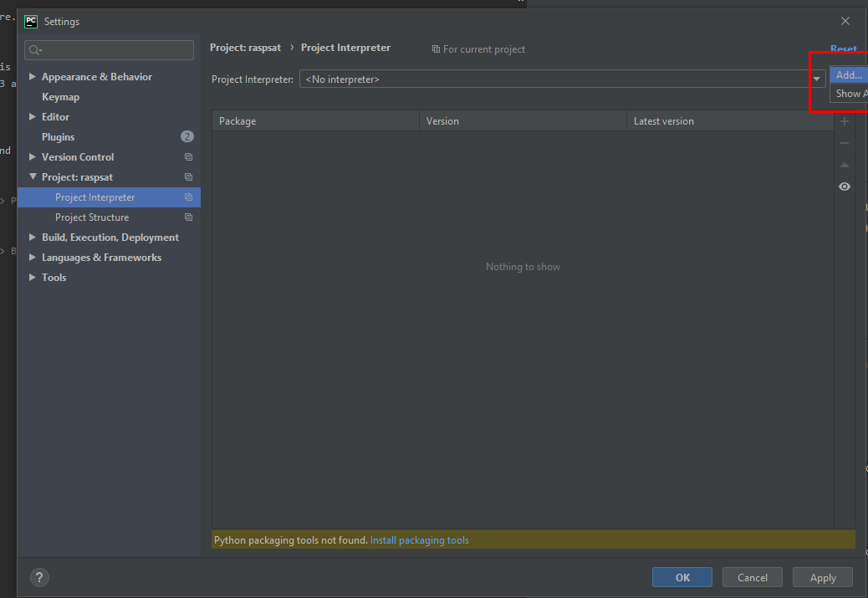868x598 pixels.
Task: Select Add... from the interpreter menu
Action: [849, 74]
